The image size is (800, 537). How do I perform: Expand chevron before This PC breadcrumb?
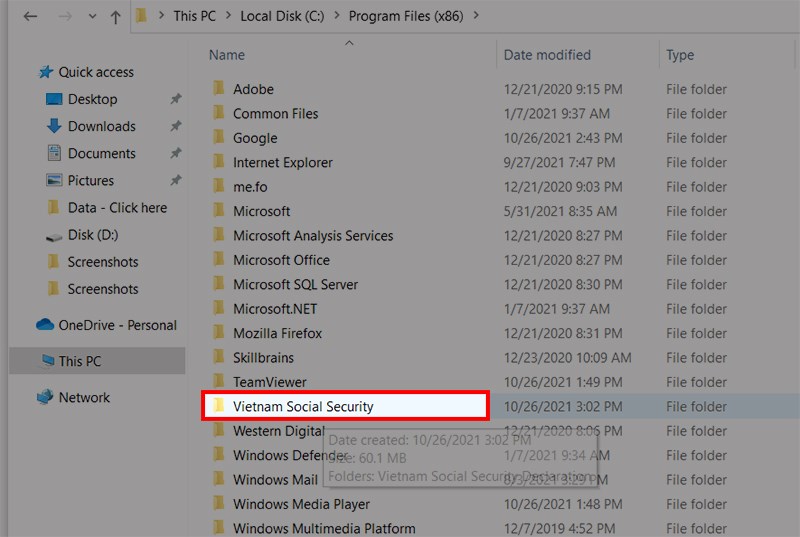pos(161,16)
